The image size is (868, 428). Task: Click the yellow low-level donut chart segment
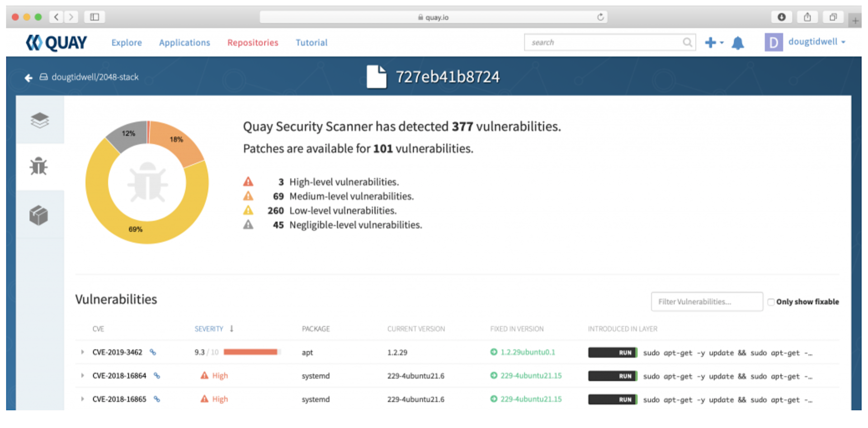pos(136,229)
